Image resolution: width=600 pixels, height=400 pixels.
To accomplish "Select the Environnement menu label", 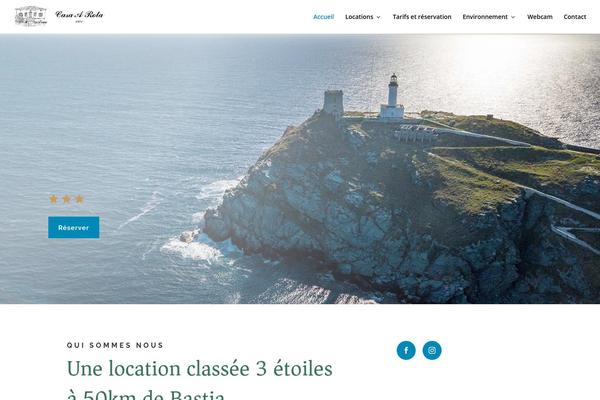I will pyautogui.click(x=485, y=17).
